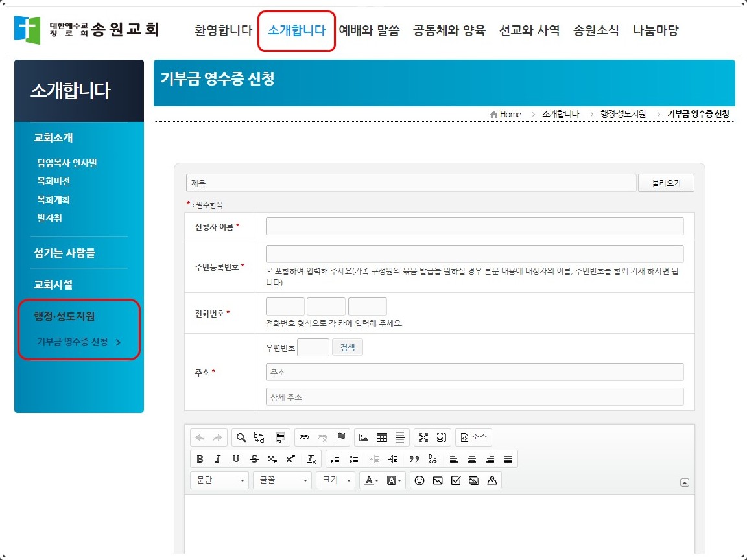Insert a block quote
The height and width of the screenshot is (560, 747).
coord(414,459)
